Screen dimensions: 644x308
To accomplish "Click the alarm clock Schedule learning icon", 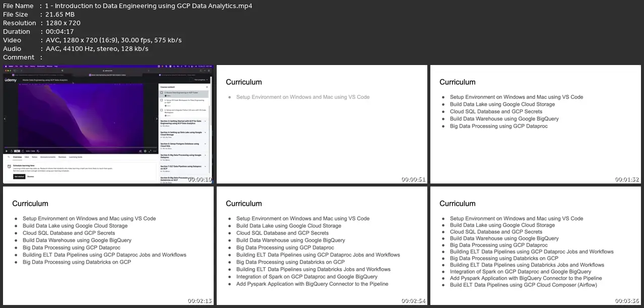I will 9,166.
